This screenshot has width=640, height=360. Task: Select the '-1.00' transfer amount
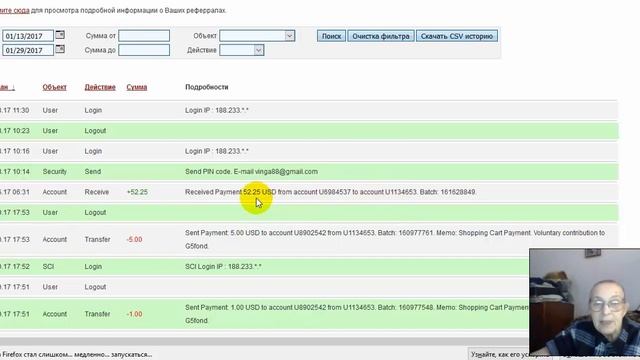(134, 314)
